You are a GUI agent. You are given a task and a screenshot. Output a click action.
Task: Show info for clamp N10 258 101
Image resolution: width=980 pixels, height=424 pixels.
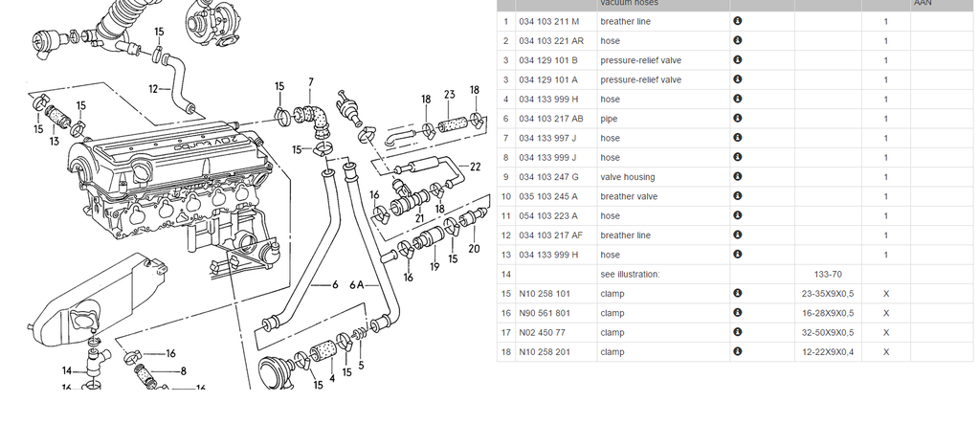click(x=737, y=294)
